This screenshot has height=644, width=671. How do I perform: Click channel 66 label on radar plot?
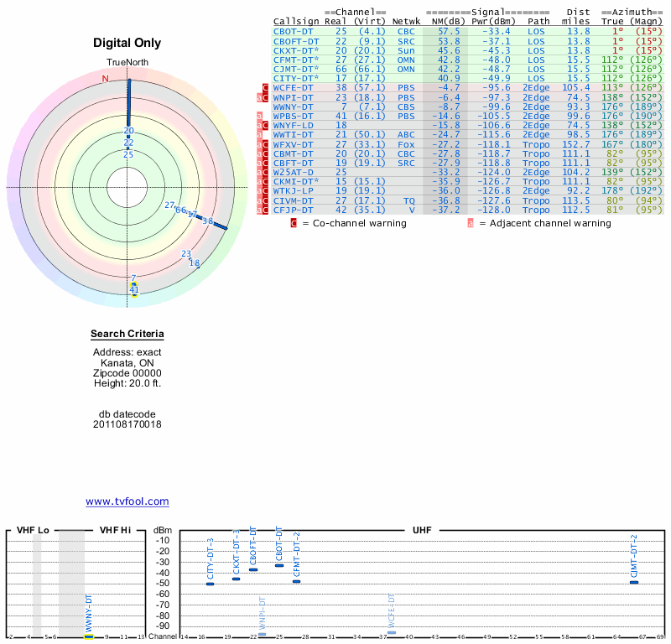pos(181,210)
